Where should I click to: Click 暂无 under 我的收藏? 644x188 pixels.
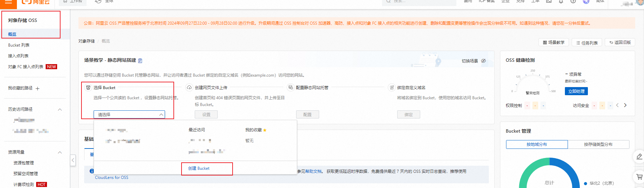249,141
